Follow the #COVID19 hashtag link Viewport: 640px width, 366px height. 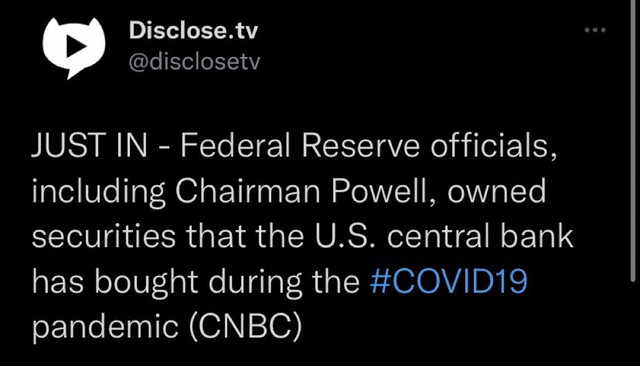(449, 281)
